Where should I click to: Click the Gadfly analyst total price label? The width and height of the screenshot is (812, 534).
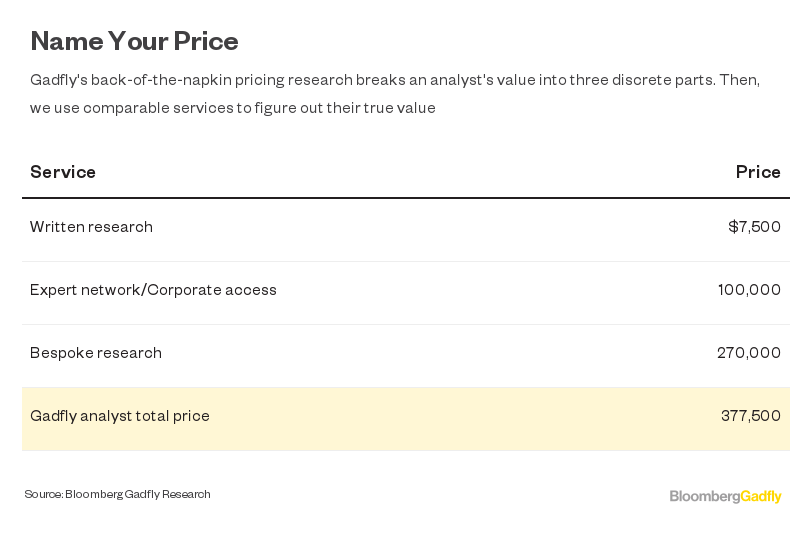120,416
